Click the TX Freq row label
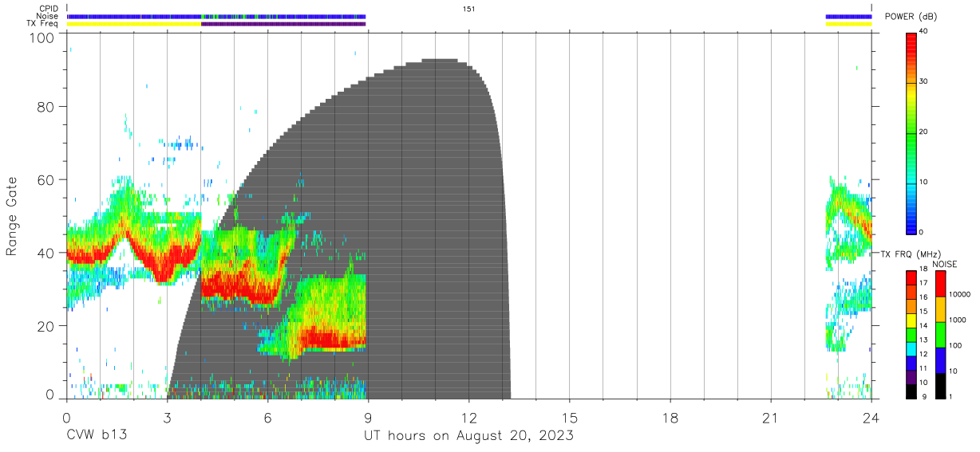980x452 pixels. pyautogui.click(x=43, y=23)
